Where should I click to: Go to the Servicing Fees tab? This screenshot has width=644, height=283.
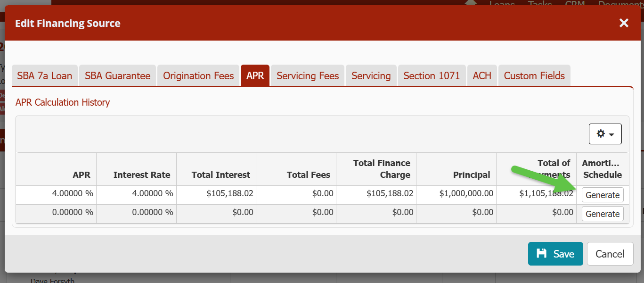pyautogui.click(x=308, y=75)
